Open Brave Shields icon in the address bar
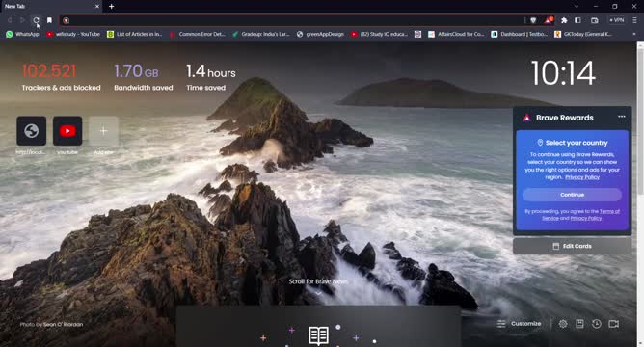 (533, 20)
